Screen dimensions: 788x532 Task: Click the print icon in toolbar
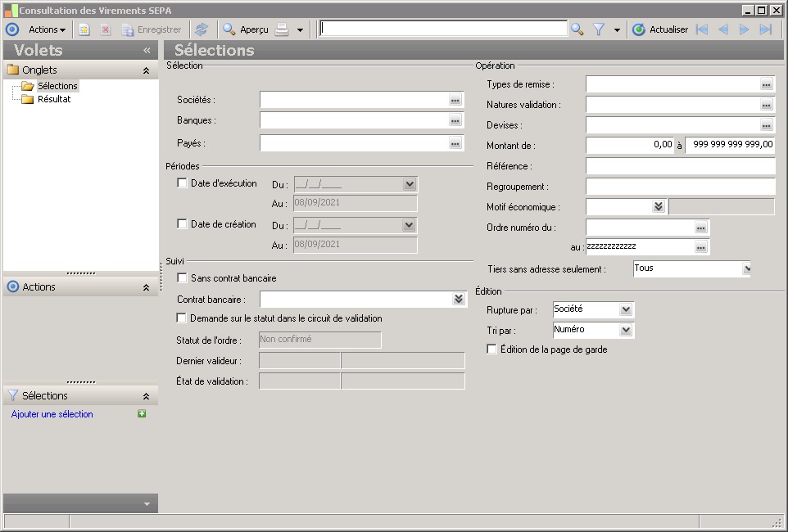282,29
